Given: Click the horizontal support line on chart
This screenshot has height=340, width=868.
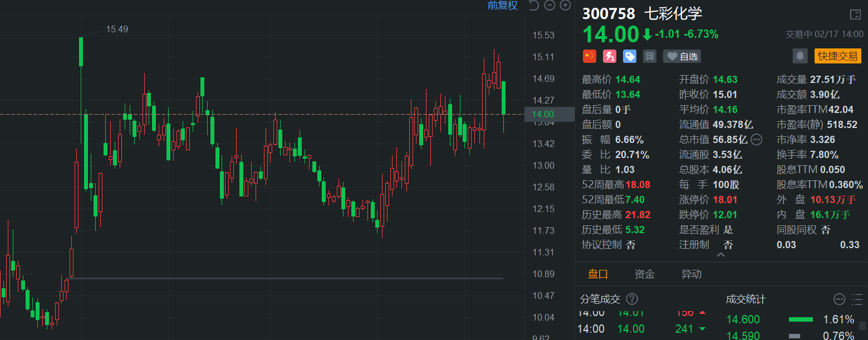Looking at the screenshot, I should (x=285, y=278).
